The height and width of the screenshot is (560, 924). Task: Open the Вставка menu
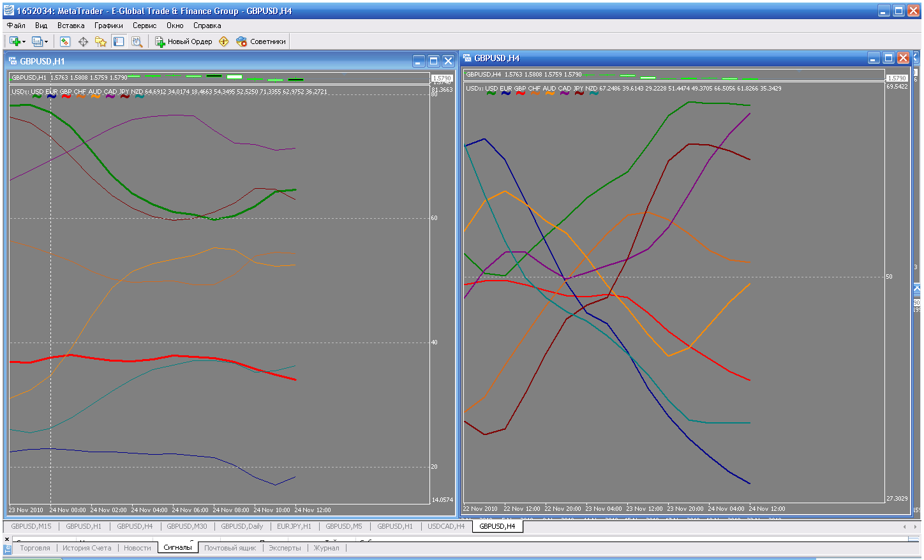[71, 26]
